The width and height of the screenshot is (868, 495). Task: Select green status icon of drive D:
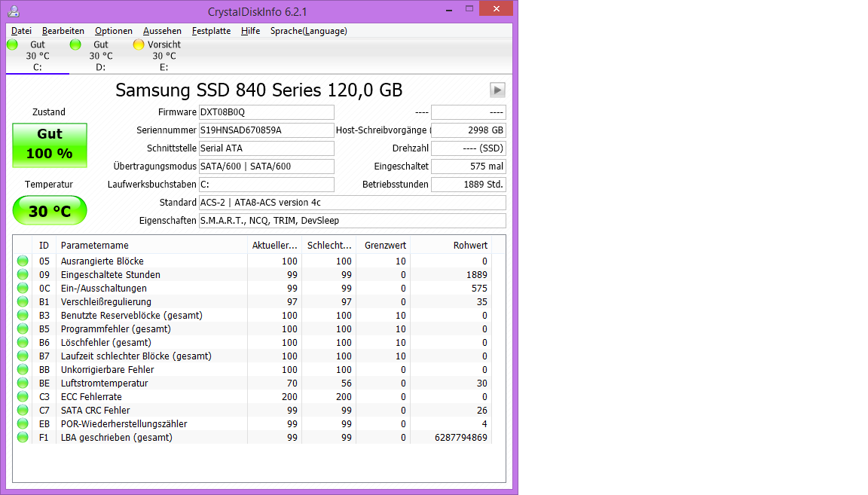(75, 44)
